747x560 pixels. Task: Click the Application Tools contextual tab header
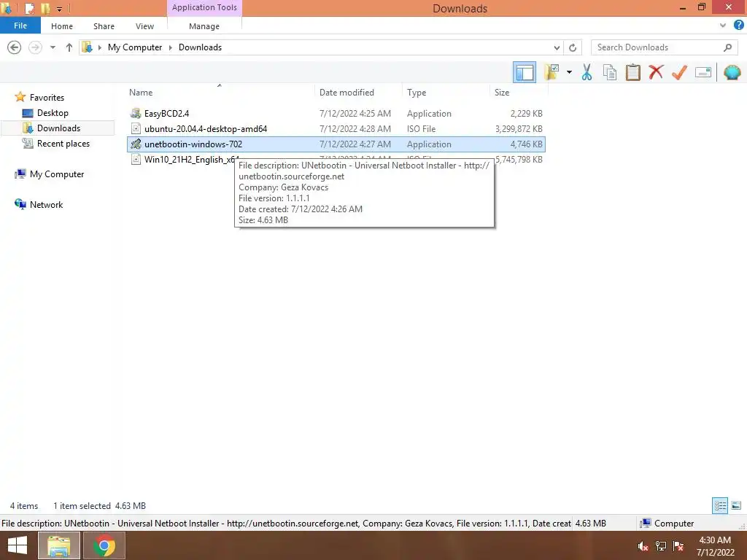(204, 7)
